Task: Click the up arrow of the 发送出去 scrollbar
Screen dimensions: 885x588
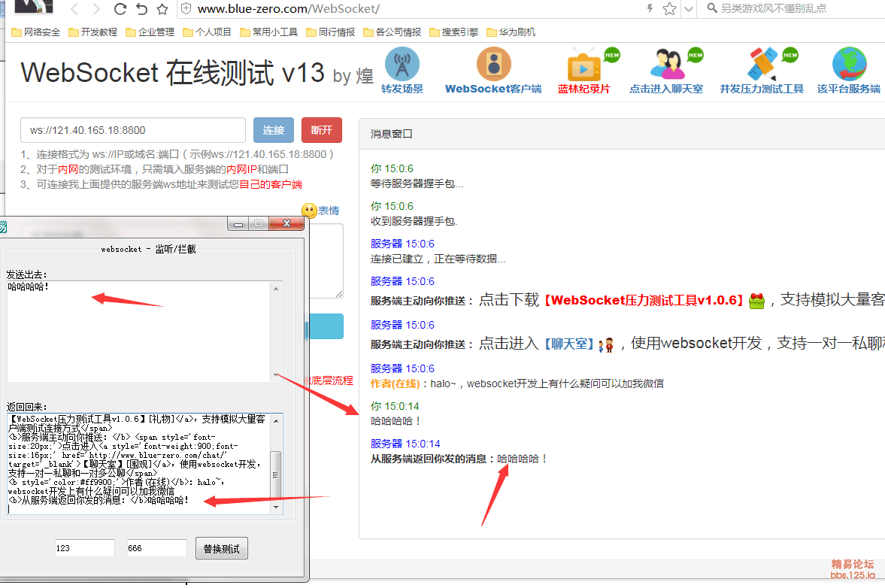Action: pyautogui.click(x=276, y=289)
